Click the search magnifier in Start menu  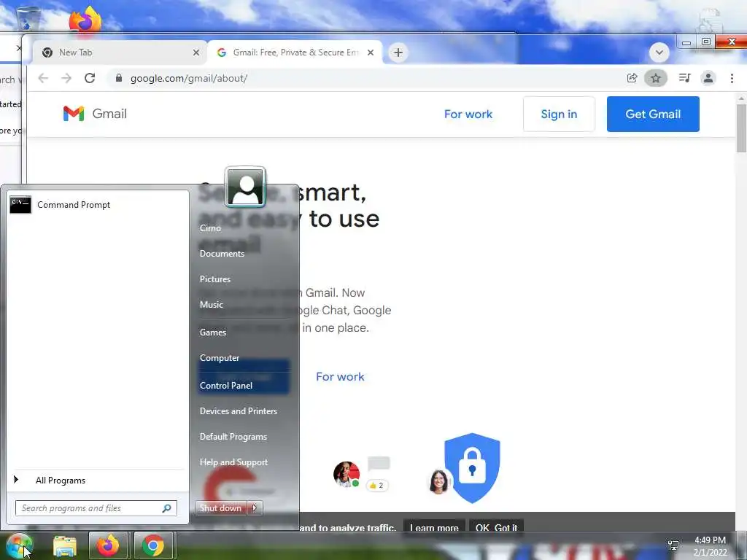[x=166, y=508]
